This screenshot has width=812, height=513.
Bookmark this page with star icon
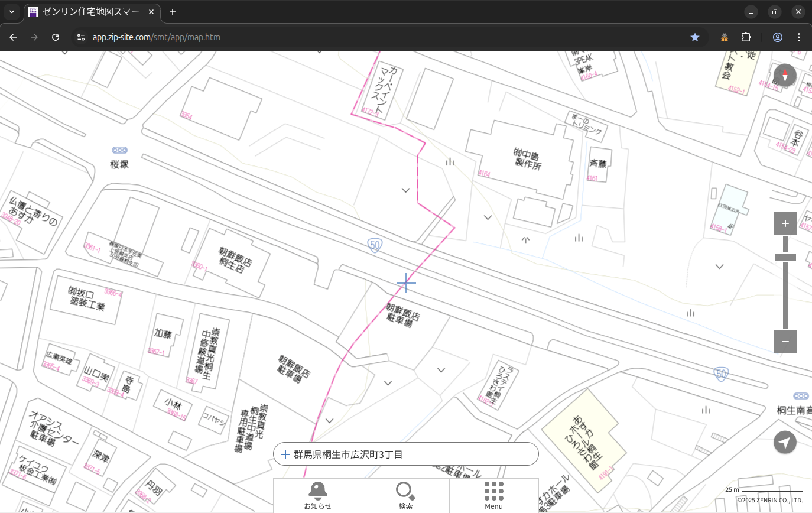click(695, 37)
